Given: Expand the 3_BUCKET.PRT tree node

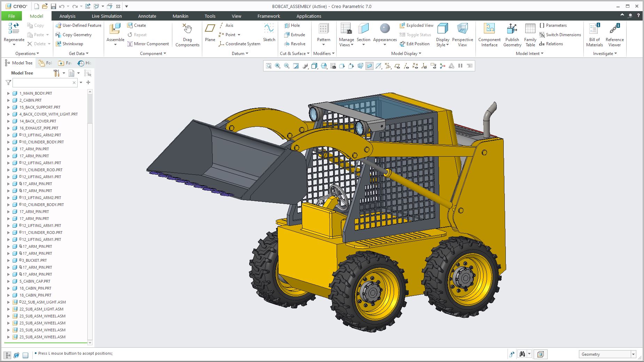Looking at the screenshot, I should pyautogui.click(x=9, y=260).
